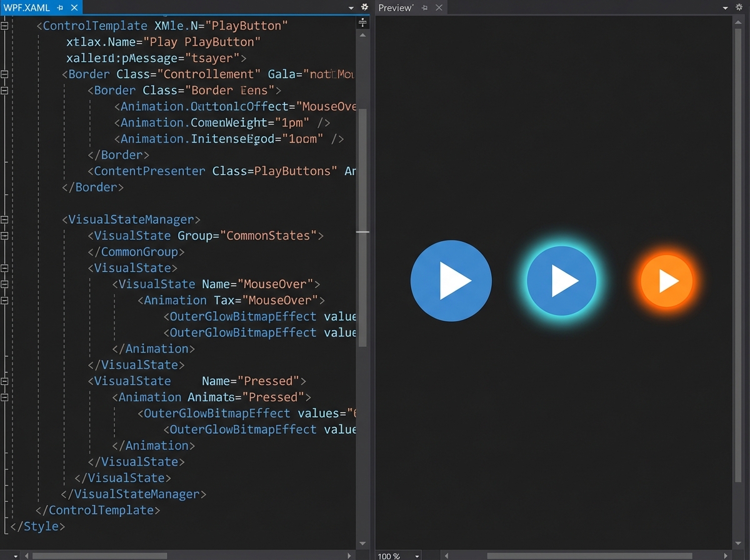The height and width of the screenshot is (560, 750).
Task: Click the split-editor icon above the vertical scrollbar
Action: coord(362,22)
